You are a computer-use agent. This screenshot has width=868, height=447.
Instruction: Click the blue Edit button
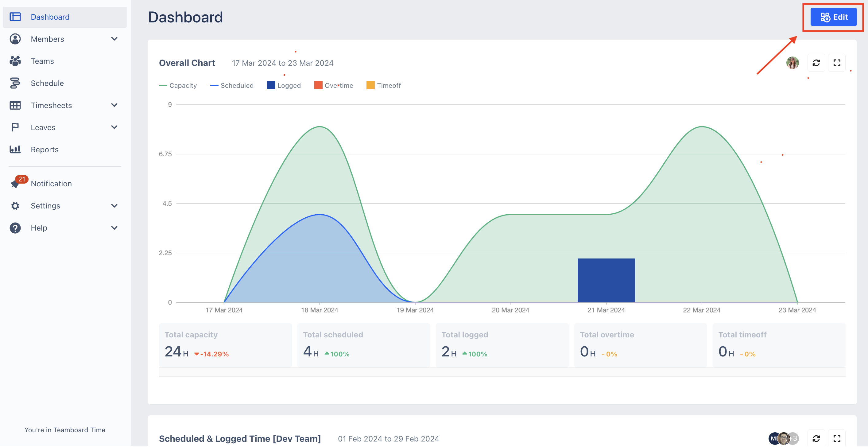click(x=833, y=17)
